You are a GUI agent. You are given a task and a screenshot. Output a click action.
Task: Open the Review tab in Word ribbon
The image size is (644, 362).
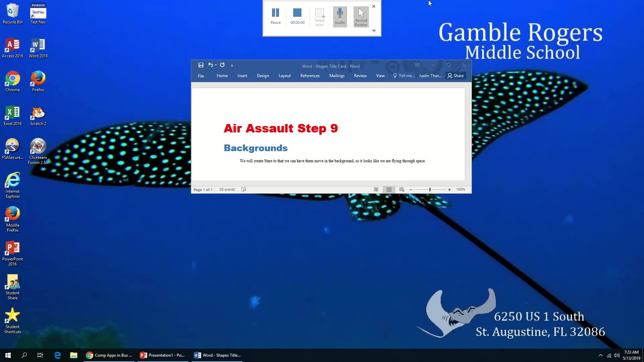360,75
